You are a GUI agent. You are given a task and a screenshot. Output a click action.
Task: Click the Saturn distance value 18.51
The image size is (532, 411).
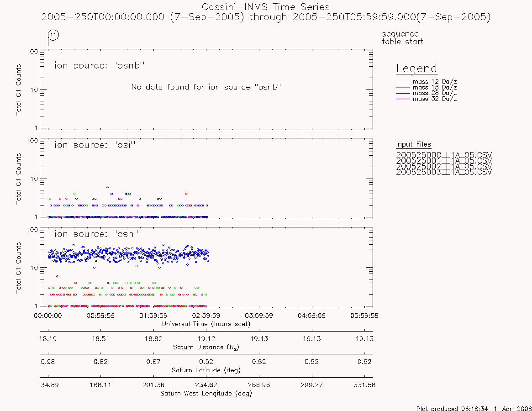[100, 339]
